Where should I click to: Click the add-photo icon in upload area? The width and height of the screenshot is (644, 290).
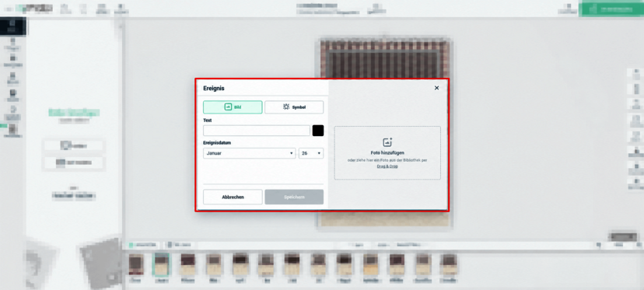[x=387, y=142]
